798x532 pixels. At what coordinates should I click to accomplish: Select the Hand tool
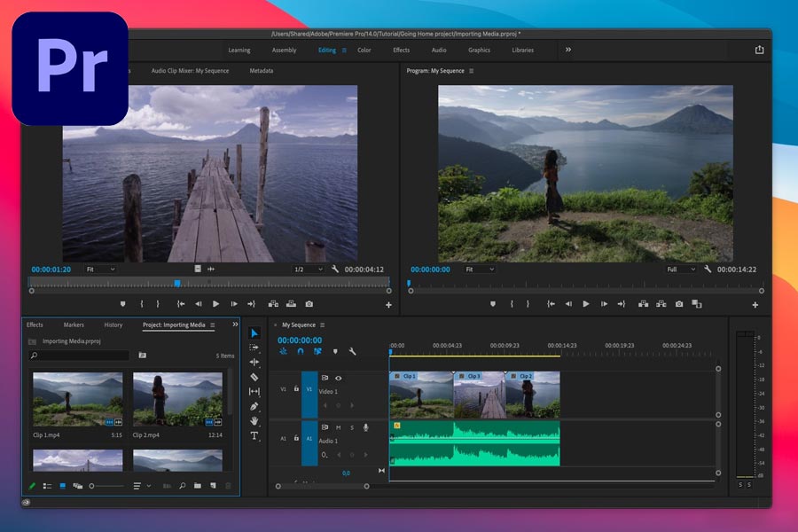coord(254,420)
